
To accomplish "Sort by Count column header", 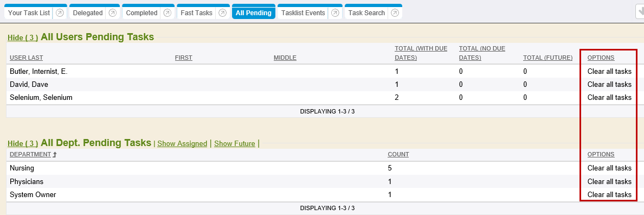I will click(398, 155).
